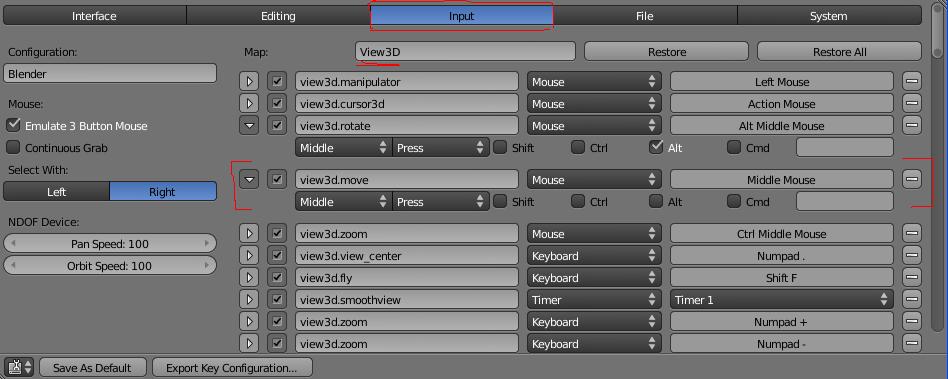Open the editor type selector icon
Image resolution: width=948 pixels, height=379 pixels.
[19, 368]
